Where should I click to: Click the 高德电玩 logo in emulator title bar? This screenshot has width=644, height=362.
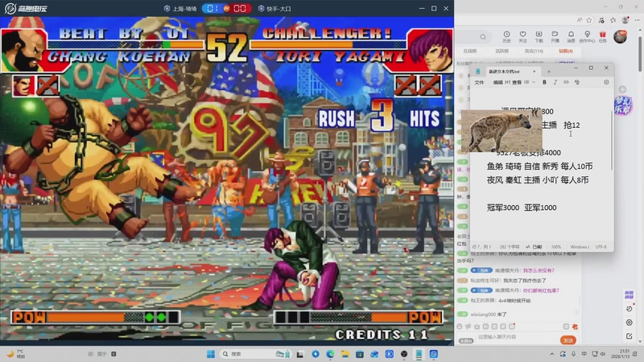(26, 8)
